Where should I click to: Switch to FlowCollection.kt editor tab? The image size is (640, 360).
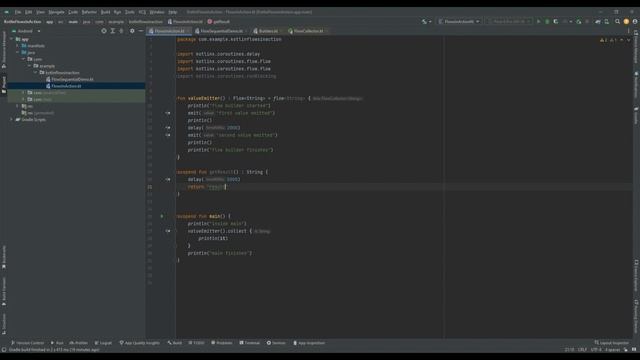point(308,31)
